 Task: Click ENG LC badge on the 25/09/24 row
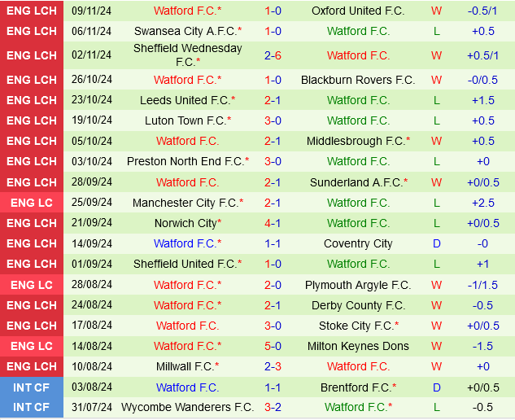tap(32, 203)
